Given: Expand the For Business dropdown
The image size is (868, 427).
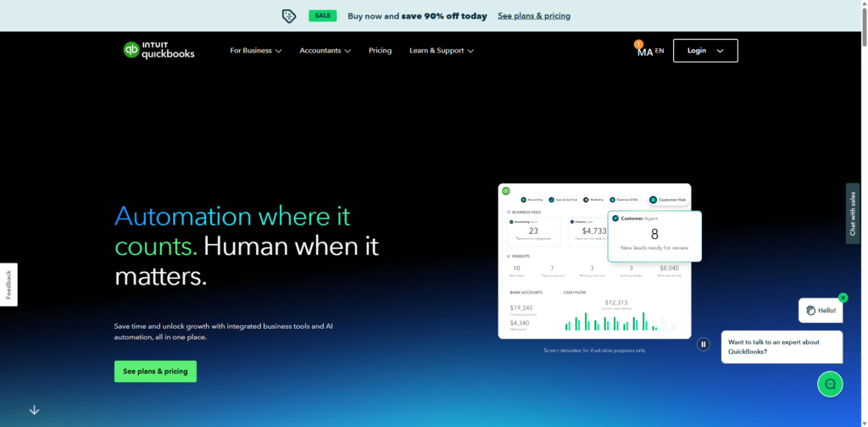Looking at the screenshot, I should (x=255, y=51).
